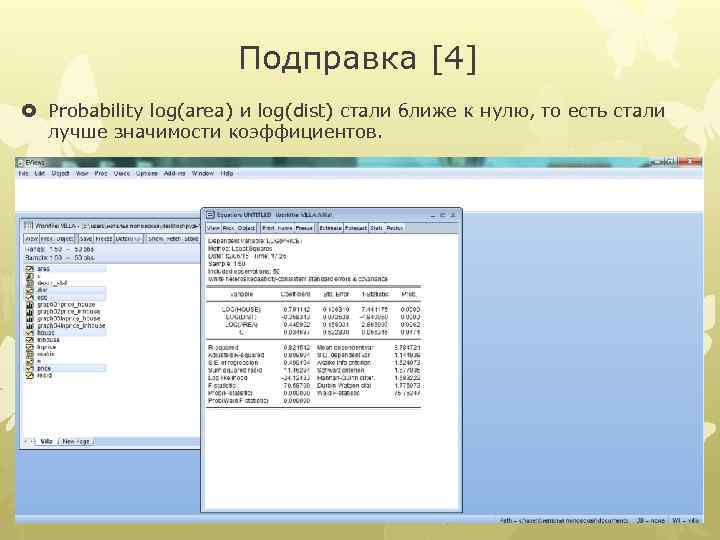Switch to the Villa workfile page tab
The height and width of the screenshot is (540, 720).
pyautogui.click(x=46, y=441)
